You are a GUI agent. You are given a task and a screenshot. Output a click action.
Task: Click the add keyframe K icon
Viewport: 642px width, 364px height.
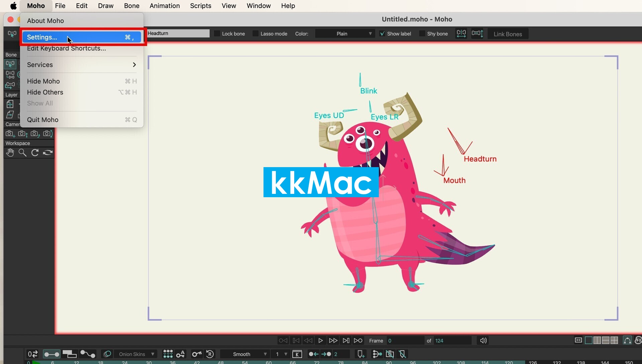point(297,354)
